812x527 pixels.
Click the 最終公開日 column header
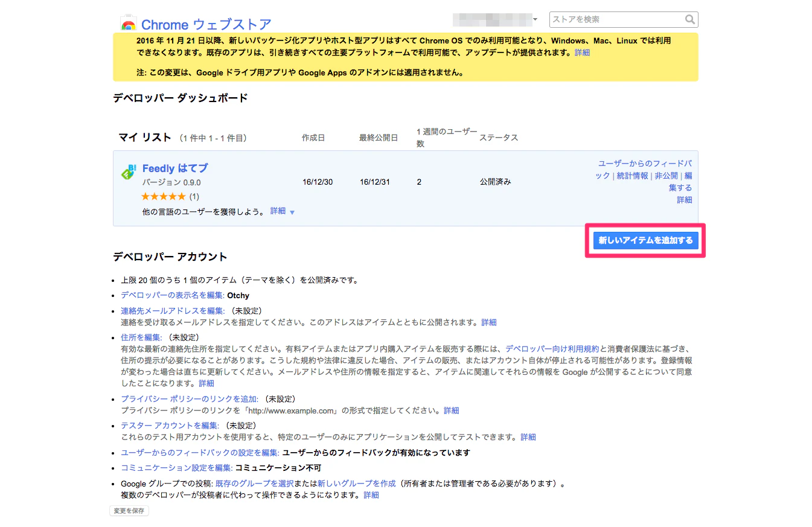click(x=379, y=138)
